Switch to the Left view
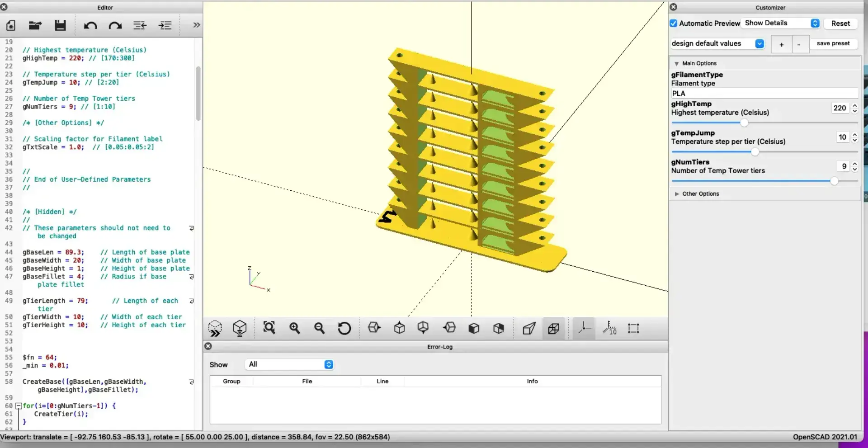The height and width of the screenshot is (448, 868). [x=449, y=328]
